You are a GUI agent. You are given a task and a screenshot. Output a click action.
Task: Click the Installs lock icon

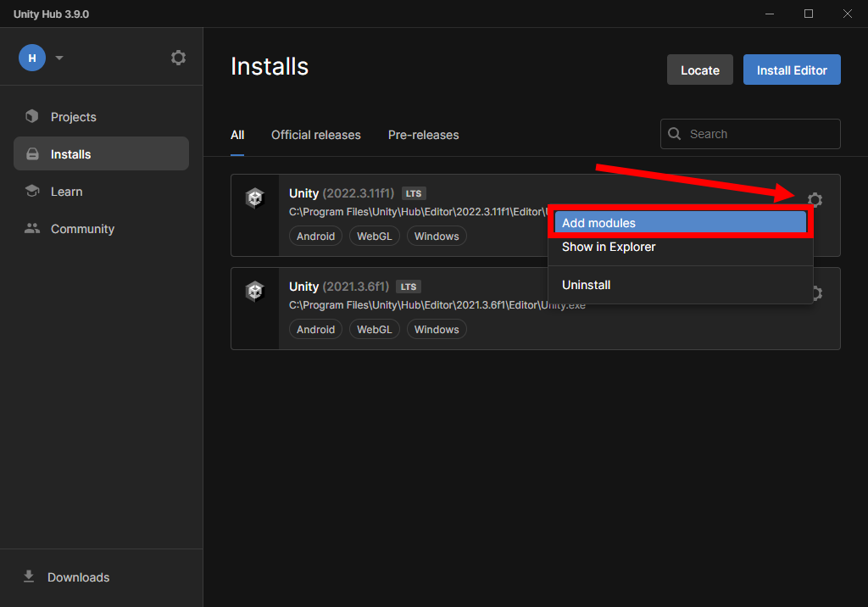point(33,154)
